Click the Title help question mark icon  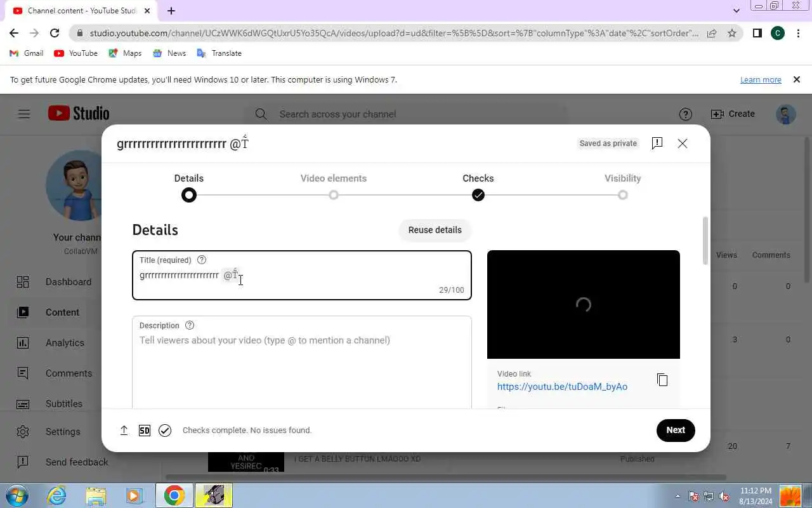[202, 260]
